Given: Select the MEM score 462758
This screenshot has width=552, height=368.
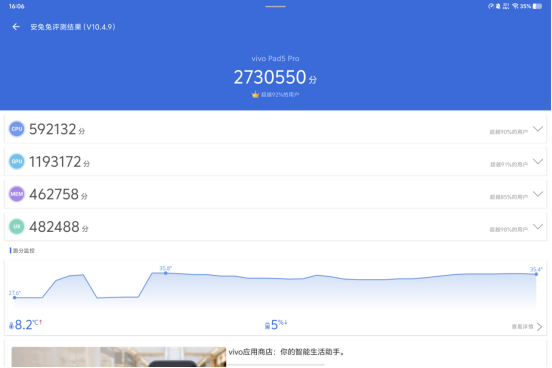Looking at the screenshot, I should click(54, 194).
